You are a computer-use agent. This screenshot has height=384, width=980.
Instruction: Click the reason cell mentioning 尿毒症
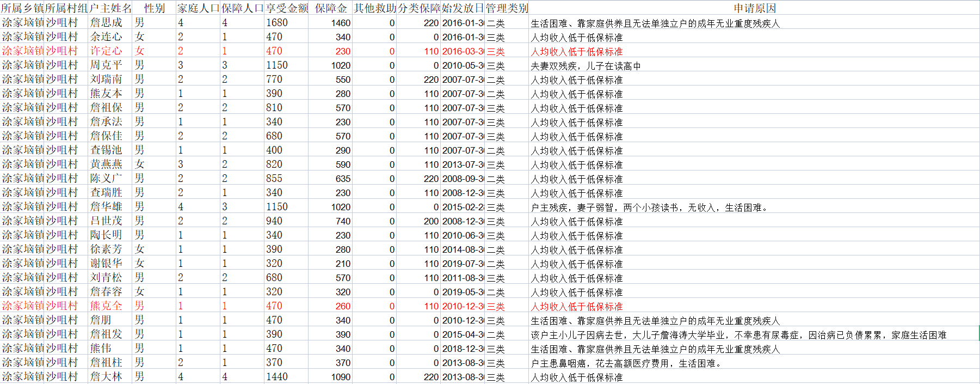point(738,335)
